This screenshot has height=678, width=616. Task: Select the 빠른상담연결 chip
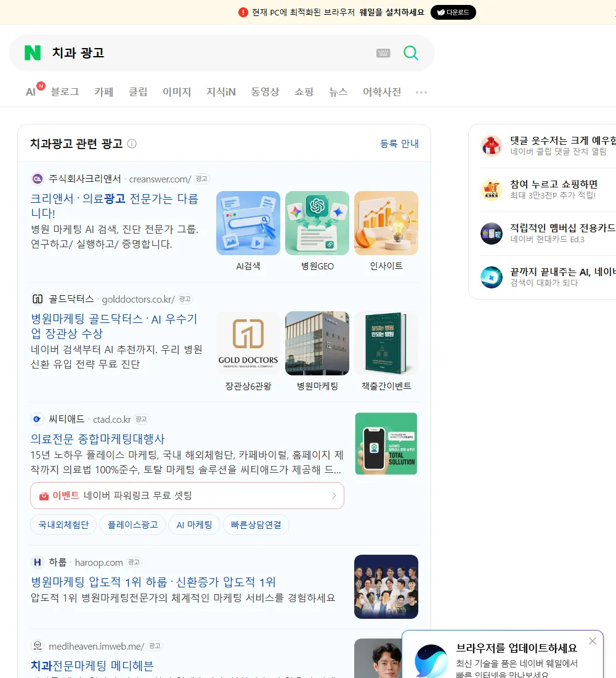pyautogui.click(x=256, y=525)
